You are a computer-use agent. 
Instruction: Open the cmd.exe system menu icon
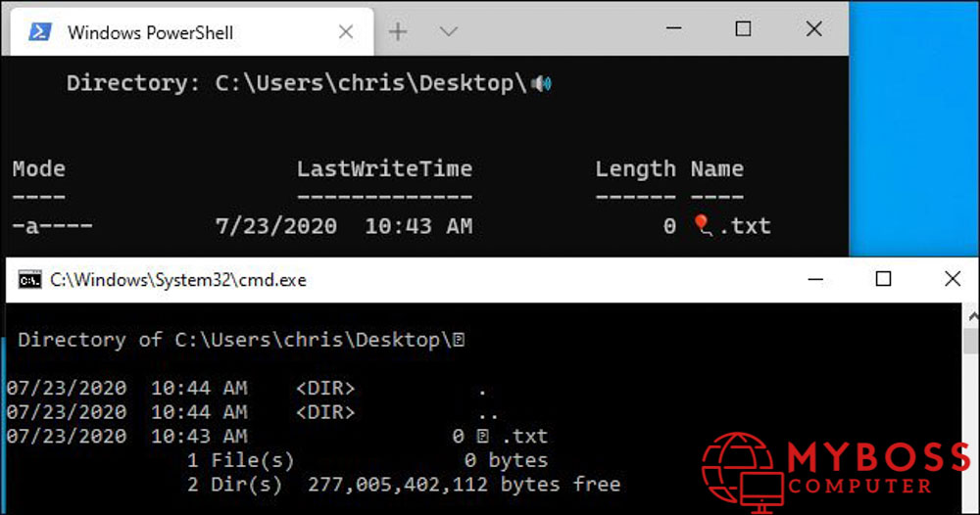click(x=30, y=280)
